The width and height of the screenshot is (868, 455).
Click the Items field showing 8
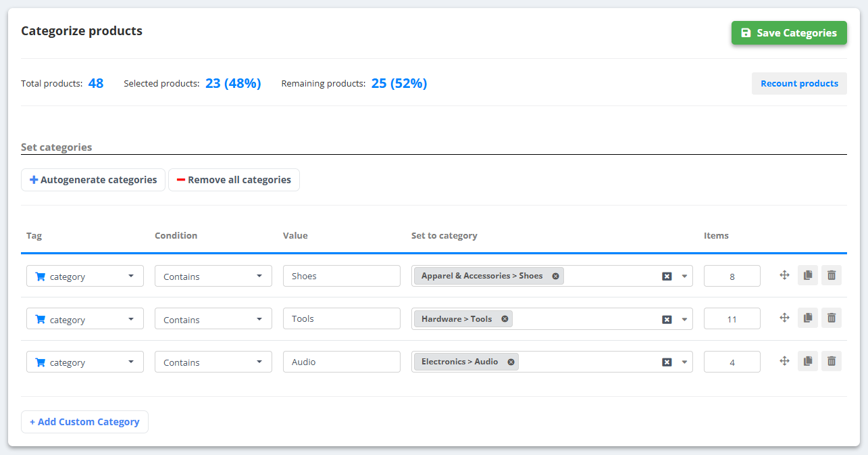click(x=732, y=276)
